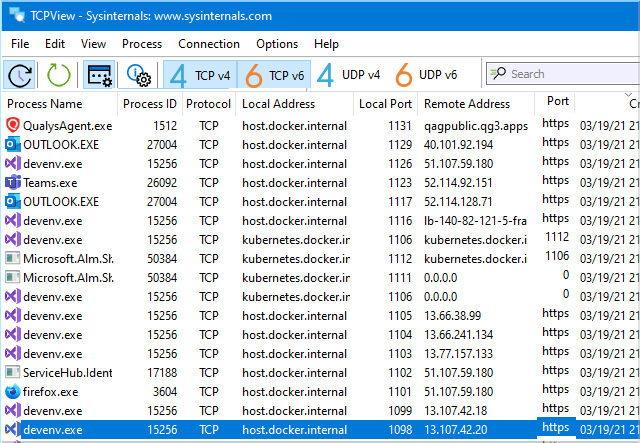This screenshot has height=443, width=640.
Task: Select the firefox.exe process row
Action: (52, 391)
